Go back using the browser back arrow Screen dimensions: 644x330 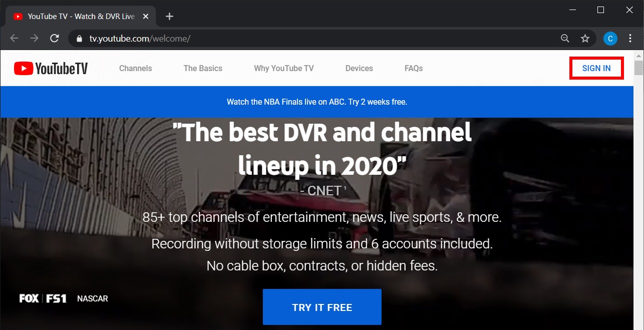[14, 39]
